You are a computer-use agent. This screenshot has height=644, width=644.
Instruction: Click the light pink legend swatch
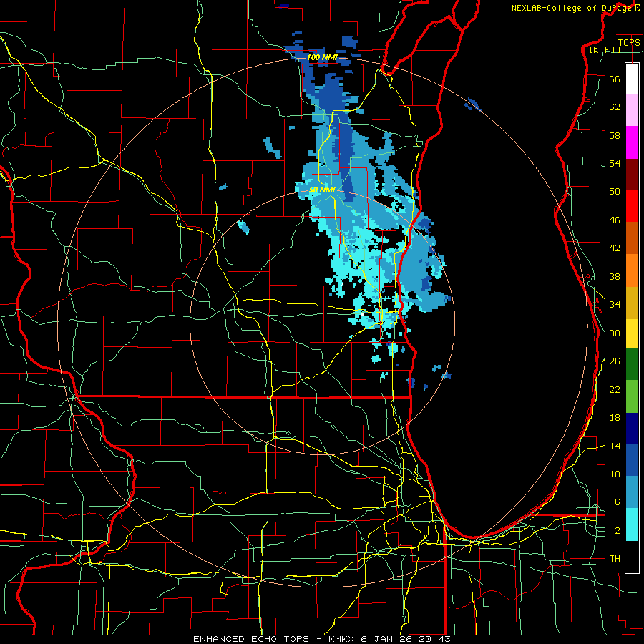pyautogui.click(x=632, y=110)
